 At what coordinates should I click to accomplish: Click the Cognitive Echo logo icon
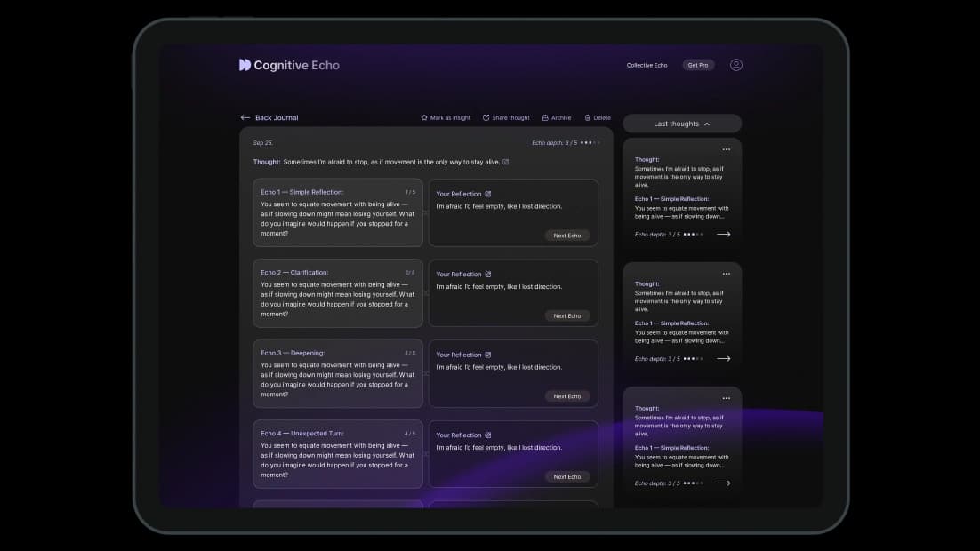(x=245, y=65)
